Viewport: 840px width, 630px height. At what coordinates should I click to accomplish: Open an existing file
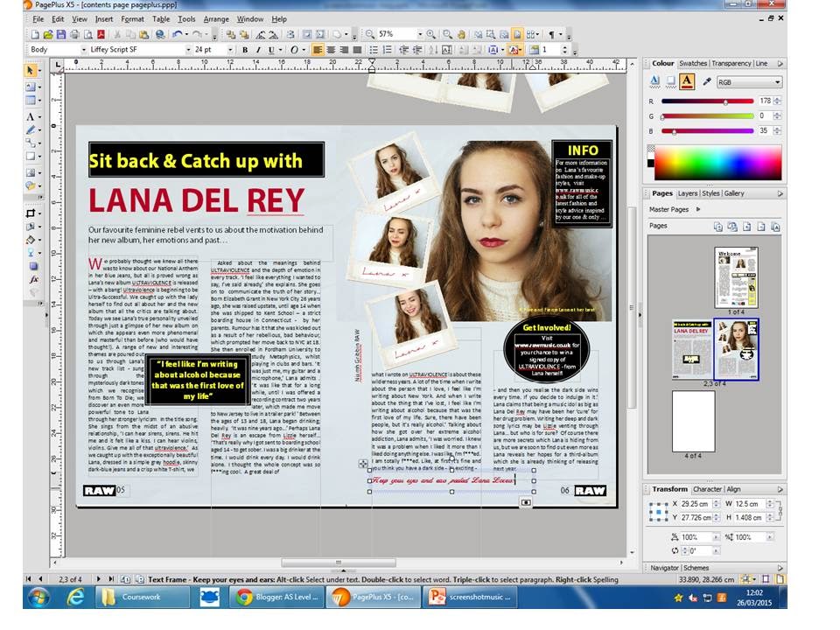48,34
